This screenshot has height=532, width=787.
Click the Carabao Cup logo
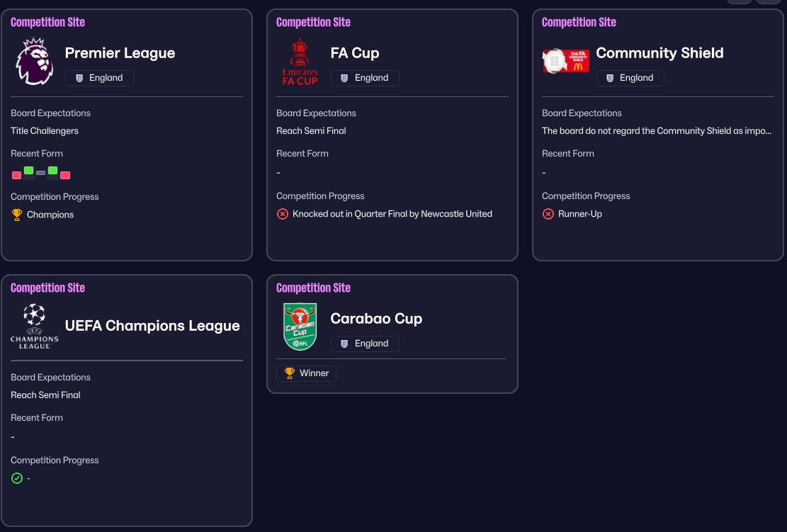tap(300, 326)
